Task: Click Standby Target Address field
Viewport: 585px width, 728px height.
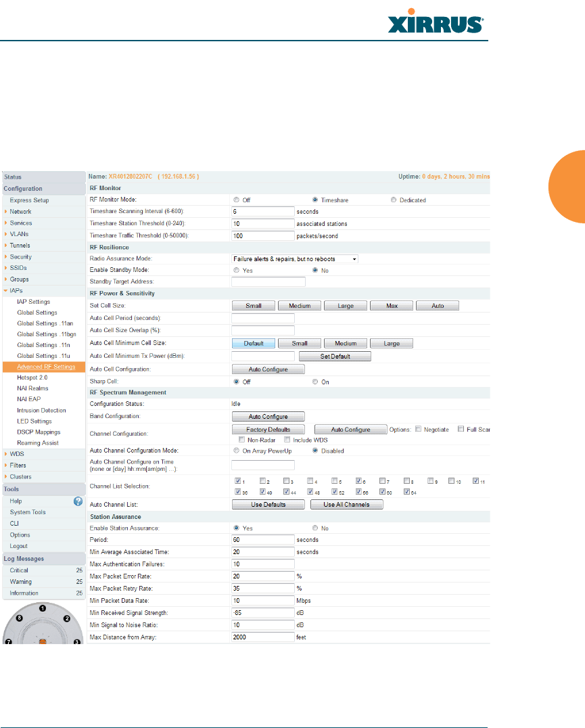Action: (268, 281)
